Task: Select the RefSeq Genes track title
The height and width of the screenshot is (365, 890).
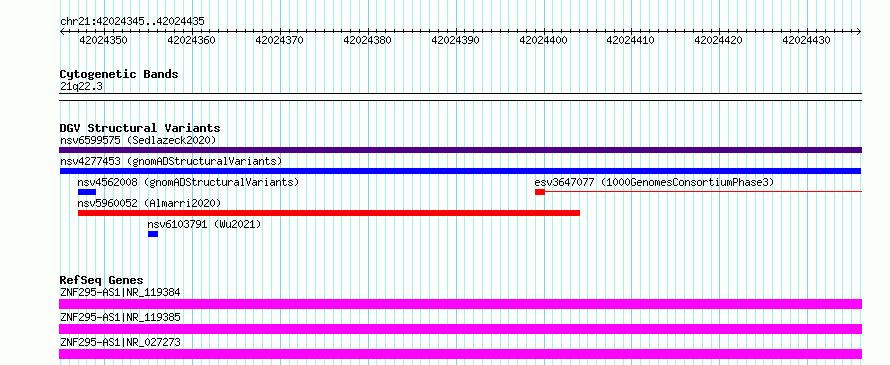Action: click(102, 280)
